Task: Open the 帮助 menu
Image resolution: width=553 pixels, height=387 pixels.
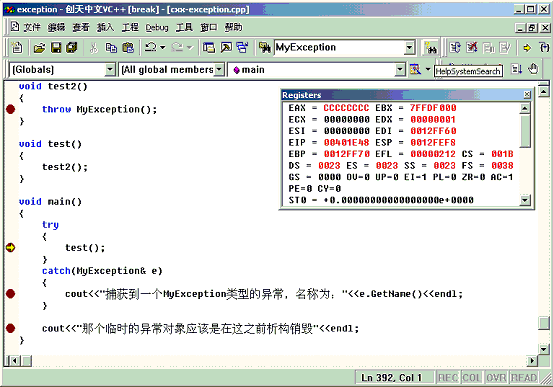Action: tap(233, 27)
